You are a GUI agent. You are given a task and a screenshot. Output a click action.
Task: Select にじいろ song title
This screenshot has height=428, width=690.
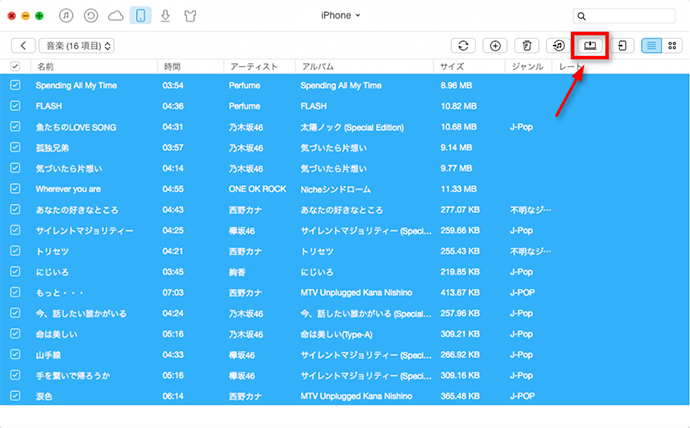(52, 272)
